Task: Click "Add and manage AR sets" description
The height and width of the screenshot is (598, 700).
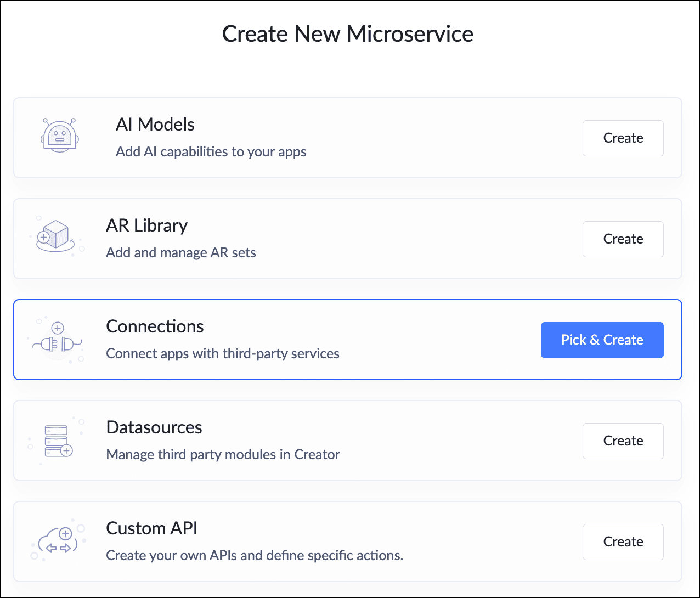Action: click(180, 253)
